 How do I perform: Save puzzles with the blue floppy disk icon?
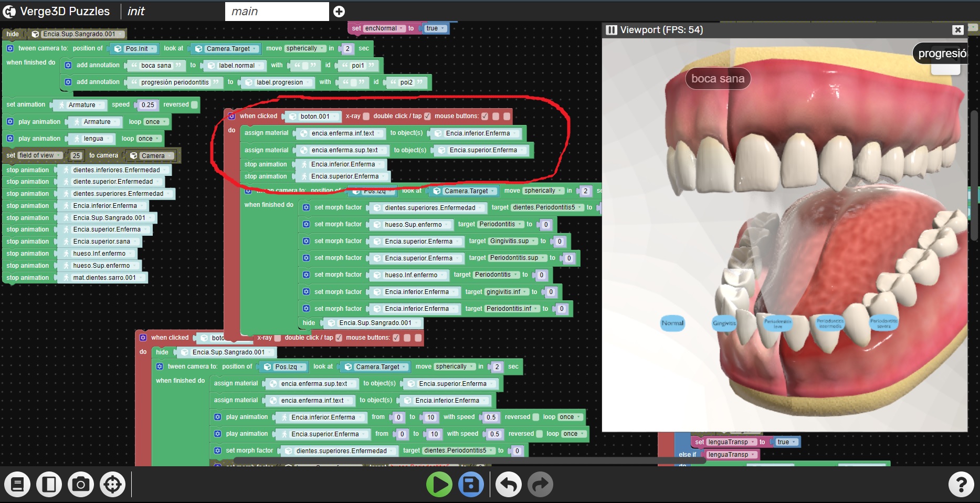point(471,484)
